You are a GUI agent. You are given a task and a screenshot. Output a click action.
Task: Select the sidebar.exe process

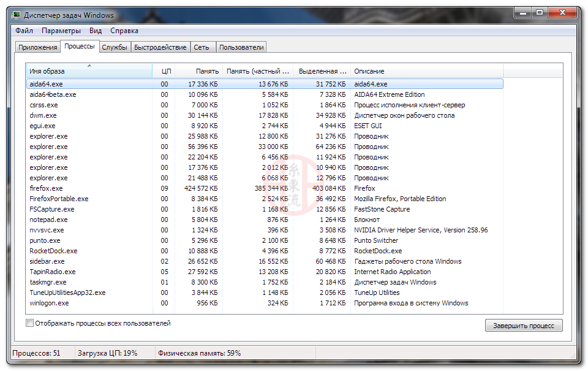(x=265, y=261)
